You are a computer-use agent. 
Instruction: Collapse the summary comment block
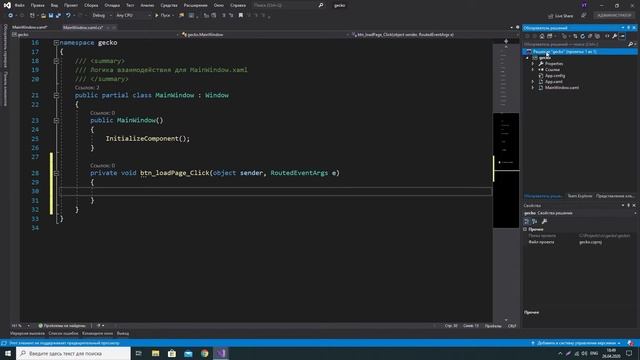(56, 61)
